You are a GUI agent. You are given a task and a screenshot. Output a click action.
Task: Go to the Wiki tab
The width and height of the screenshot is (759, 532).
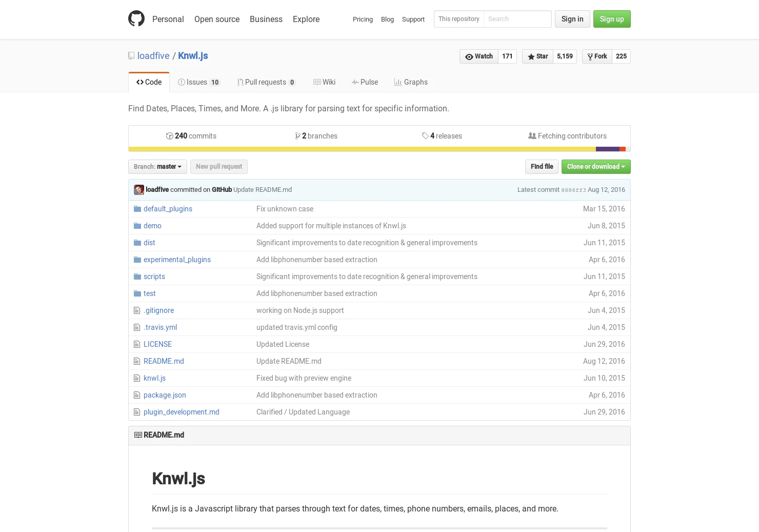(x=324, y=82)
